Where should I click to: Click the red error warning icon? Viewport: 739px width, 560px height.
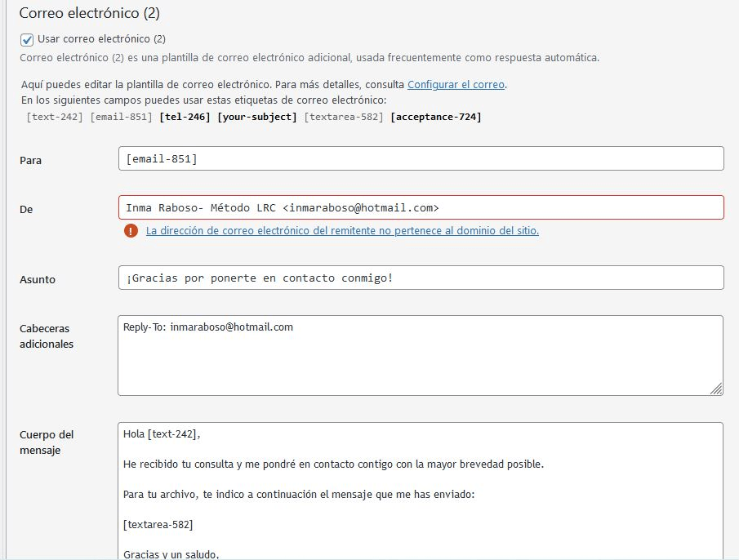coord(131,231)
